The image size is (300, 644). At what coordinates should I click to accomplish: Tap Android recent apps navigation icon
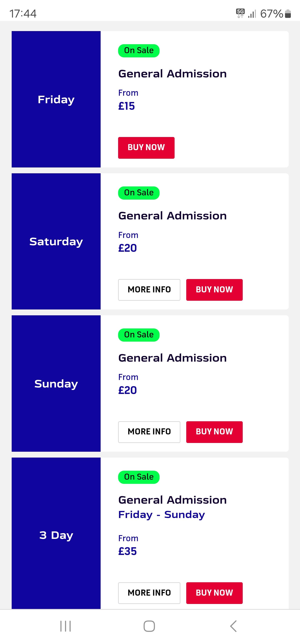[65, 626]
